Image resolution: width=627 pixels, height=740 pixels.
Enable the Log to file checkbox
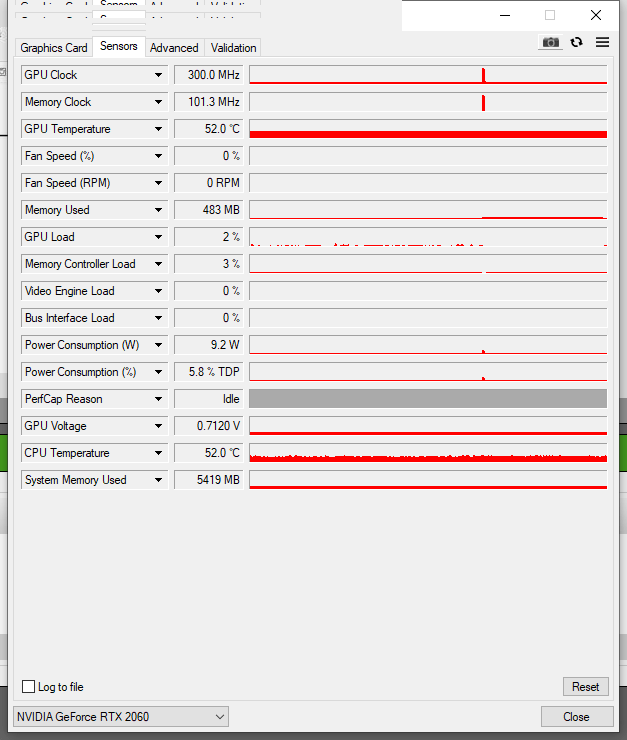pos(29,687)
